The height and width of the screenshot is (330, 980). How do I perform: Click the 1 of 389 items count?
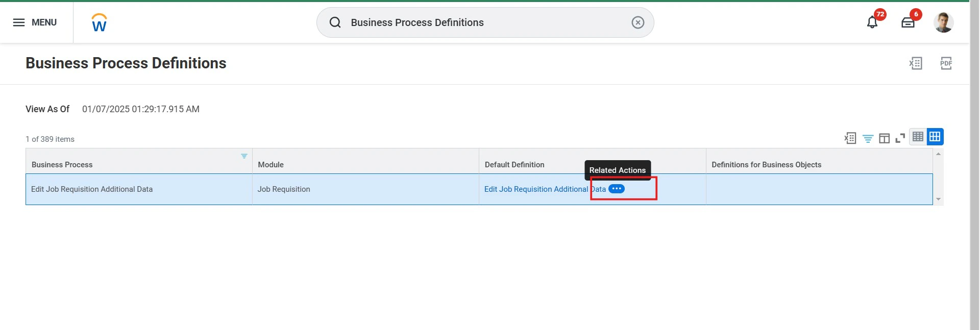50,139
